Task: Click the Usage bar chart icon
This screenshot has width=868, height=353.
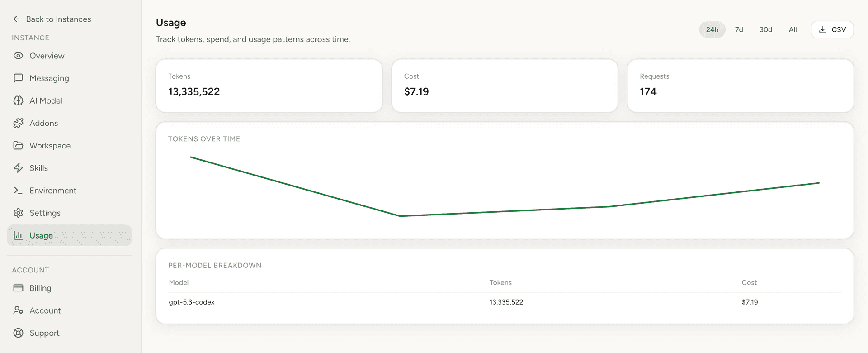Action: click(18, 235)
